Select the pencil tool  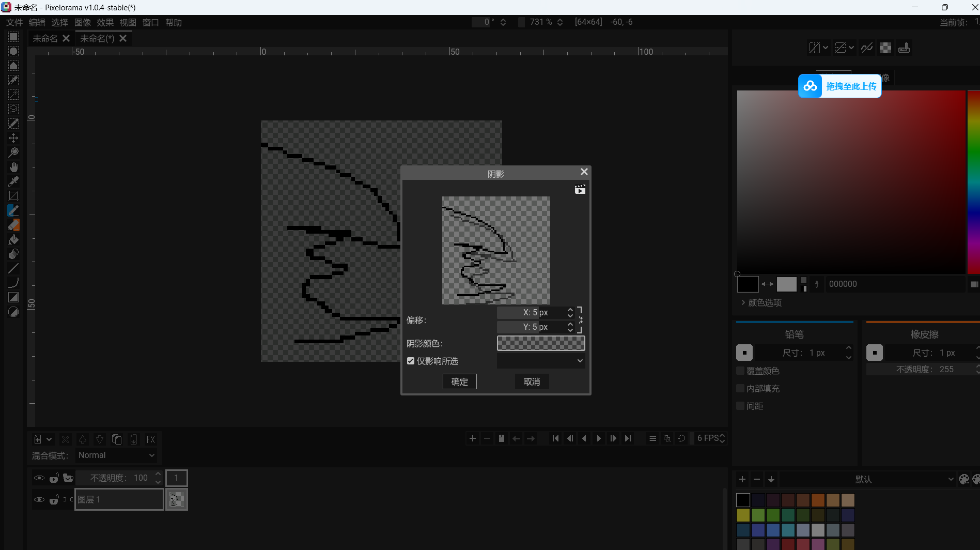pyautogui.click(x=13, y=210)
